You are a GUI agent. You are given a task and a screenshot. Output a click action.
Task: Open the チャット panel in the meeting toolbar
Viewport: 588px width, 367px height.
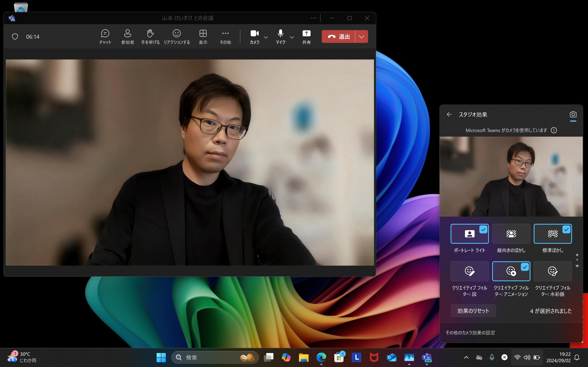[105, 37]
